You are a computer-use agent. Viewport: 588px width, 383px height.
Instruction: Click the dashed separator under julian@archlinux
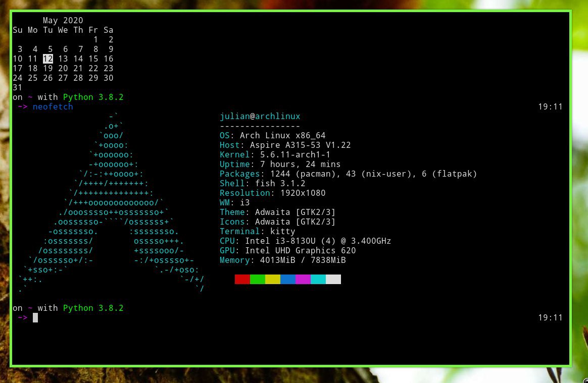(260, 126)
